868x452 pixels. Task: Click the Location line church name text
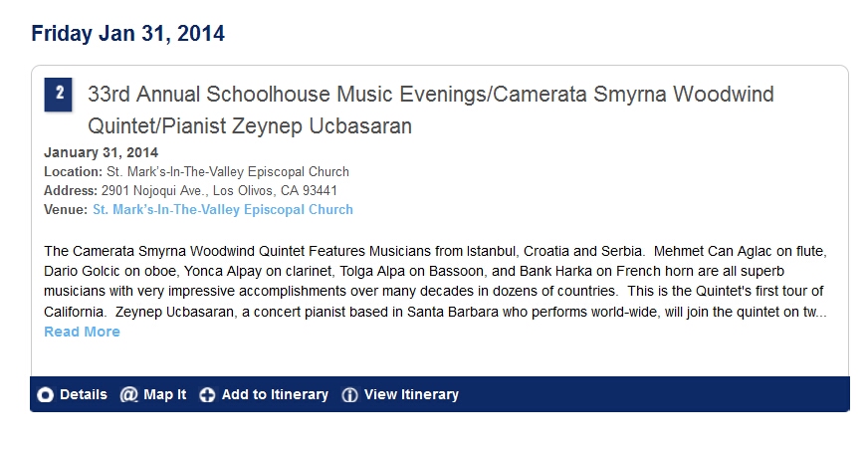click(x=228, y=171)
